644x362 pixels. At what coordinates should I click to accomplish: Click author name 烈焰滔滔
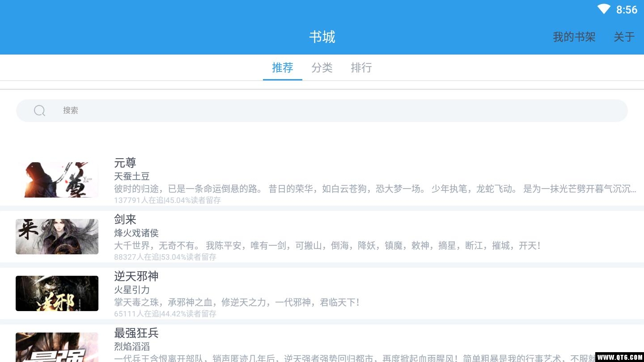point(132,346)
